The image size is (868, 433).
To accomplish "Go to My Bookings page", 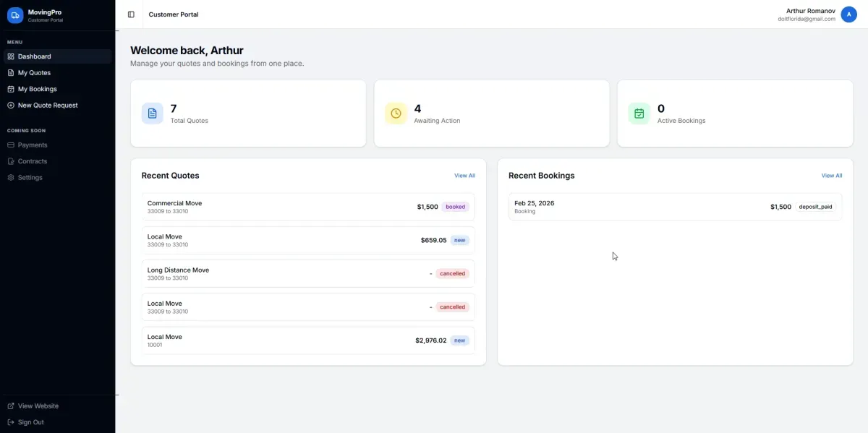I will point(37,89).
